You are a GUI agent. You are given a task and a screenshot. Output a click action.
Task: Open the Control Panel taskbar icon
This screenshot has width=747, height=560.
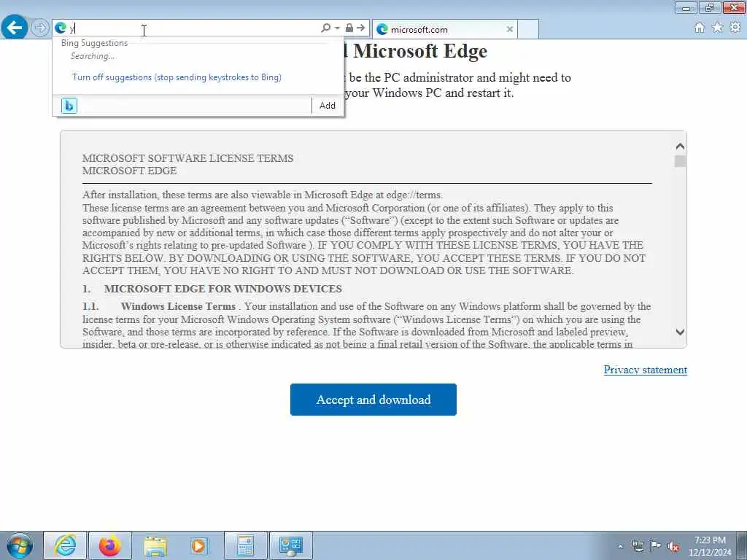tap(291, 545)
